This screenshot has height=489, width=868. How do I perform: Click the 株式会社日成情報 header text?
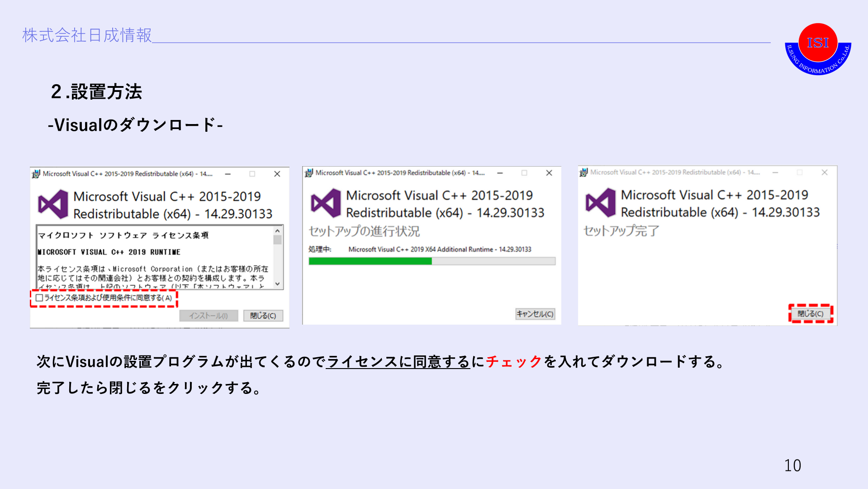87,35
